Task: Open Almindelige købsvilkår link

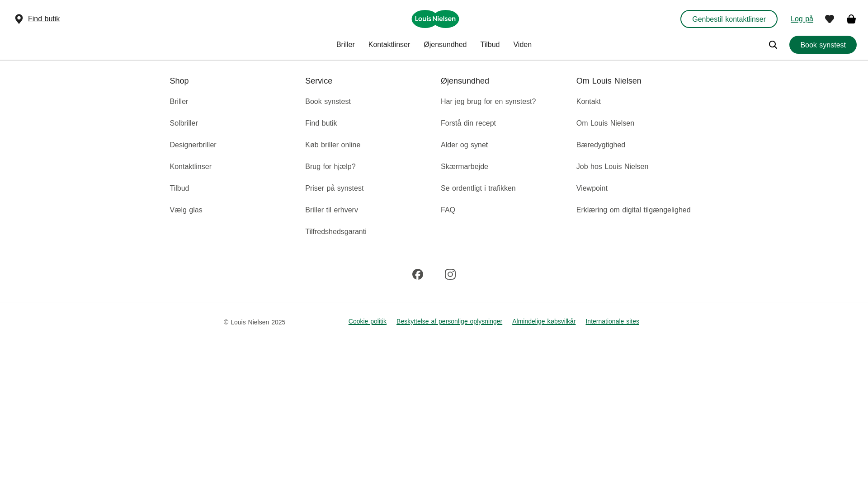Action: pyautogui.click(x=543, y=321)
